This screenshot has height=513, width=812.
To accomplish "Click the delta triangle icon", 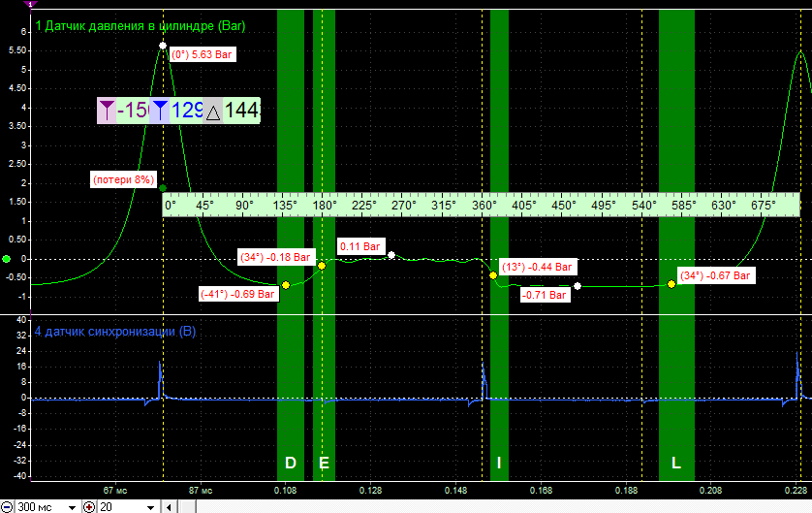I will pyautogui.click(x=213, y=111).
